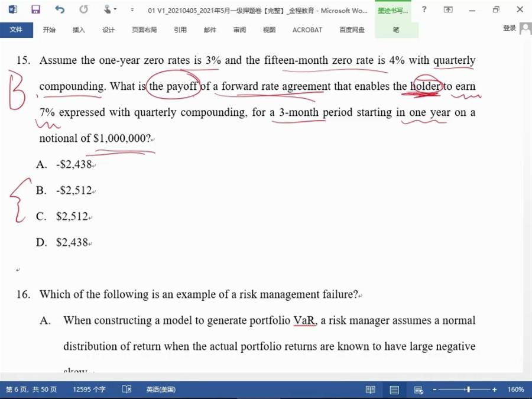Image resolution: width=532 pixels, height=399 pixels.
Task: Change language 英语(美国) in status bar
Action: point(161,390)
